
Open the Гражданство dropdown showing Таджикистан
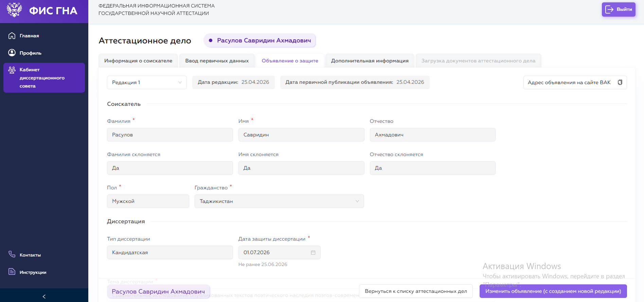click(x=279, y=201)
